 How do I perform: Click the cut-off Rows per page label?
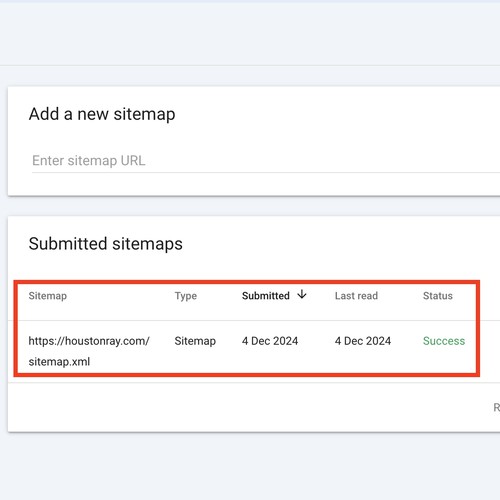[497, 407]
